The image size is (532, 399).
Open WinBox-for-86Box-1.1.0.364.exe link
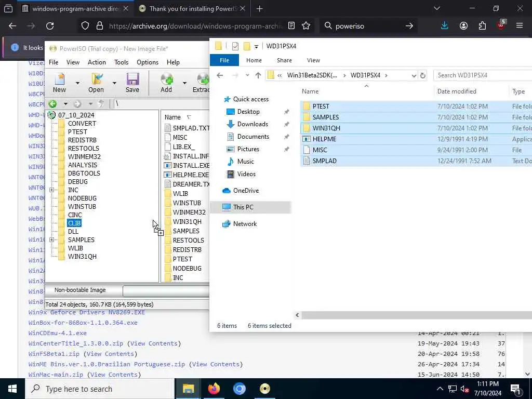tap(83, 323)
